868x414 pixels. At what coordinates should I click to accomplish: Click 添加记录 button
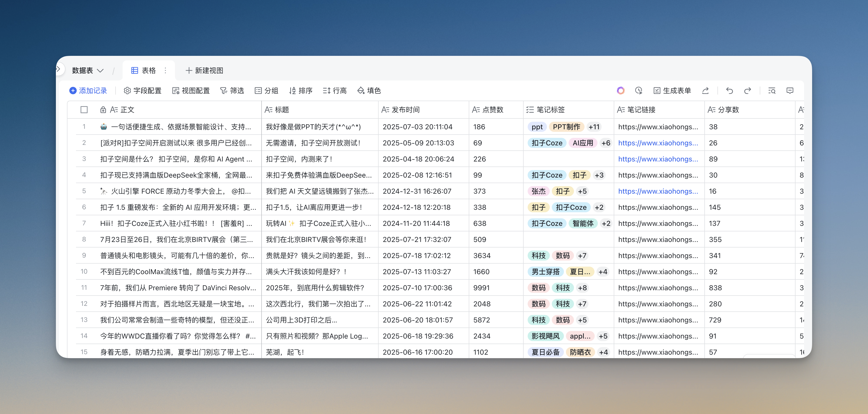(88, 91)
